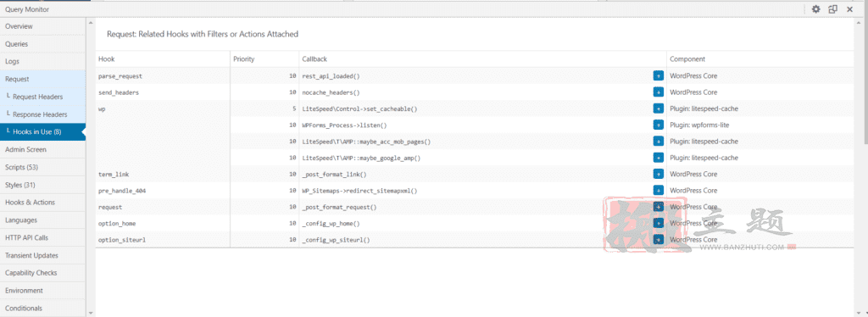Open the Hooks & Actions panel
The image size is (868, 317).
coord(42,203)
